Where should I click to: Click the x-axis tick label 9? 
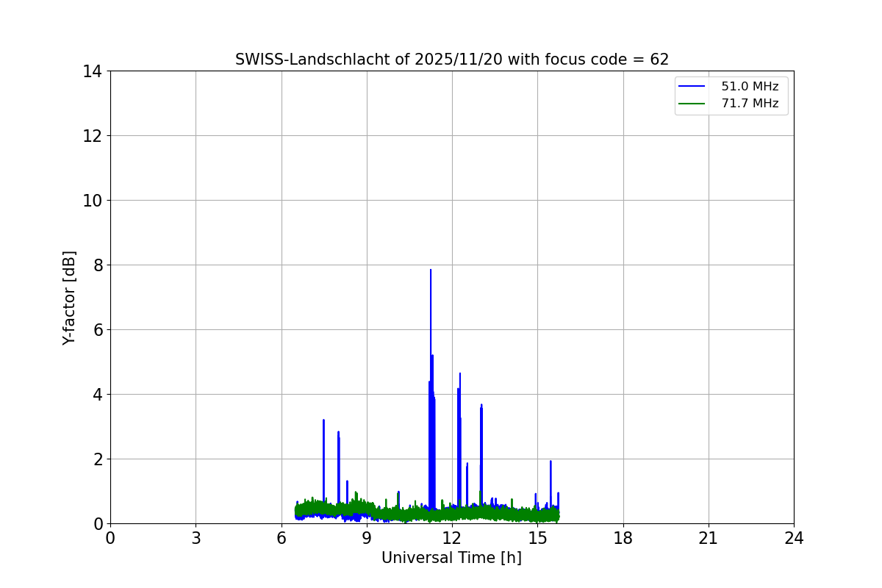(367, 538)
